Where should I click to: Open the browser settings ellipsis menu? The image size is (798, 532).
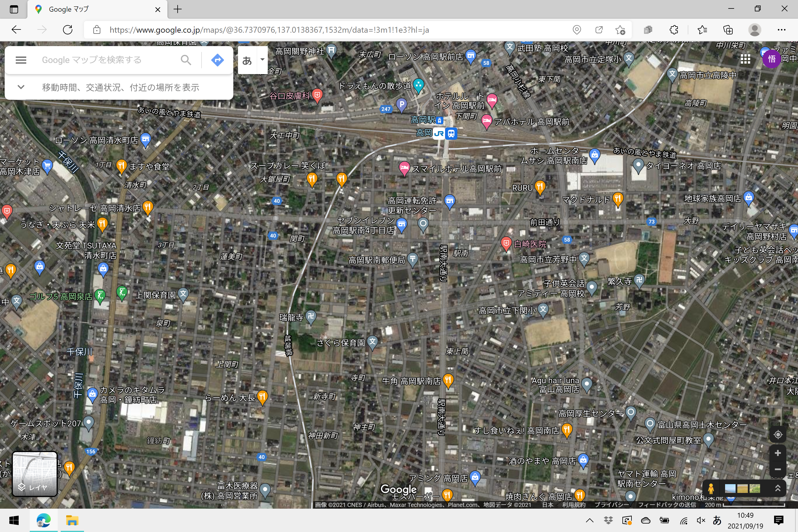[x=781, y=30]
